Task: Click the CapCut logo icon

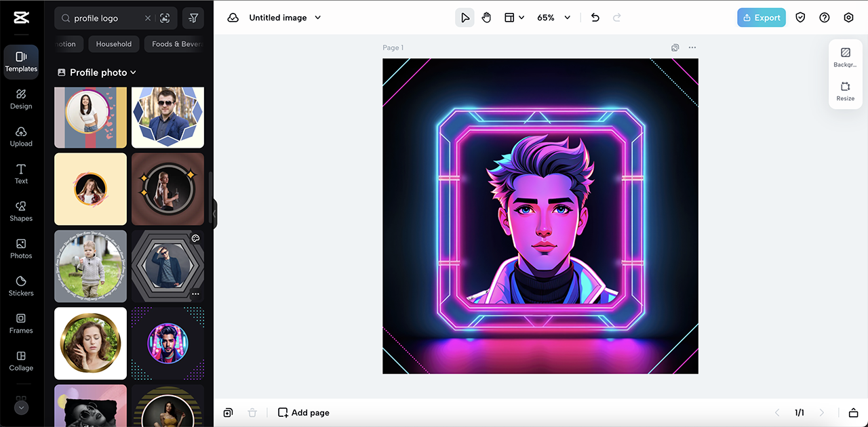Action: tap(21, 18)
